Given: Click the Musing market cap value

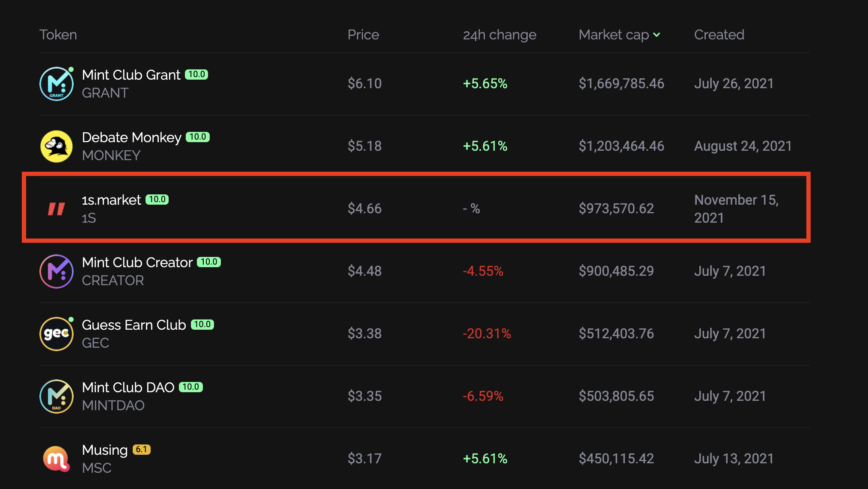Looking at the screenshot, I should point(616,459).
